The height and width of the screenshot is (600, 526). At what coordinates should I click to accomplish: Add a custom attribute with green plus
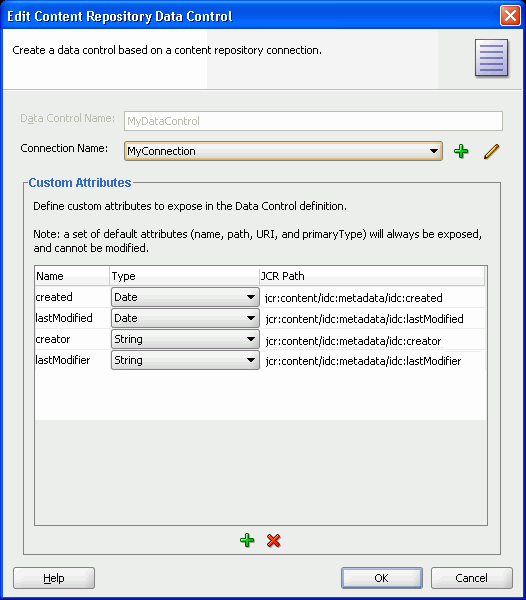(247, 540)
